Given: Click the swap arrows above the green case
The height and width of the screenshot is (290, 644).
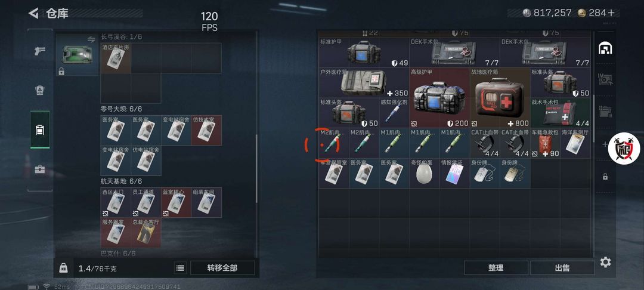Looking at the screenshot, I should click(x=91, y=39).
